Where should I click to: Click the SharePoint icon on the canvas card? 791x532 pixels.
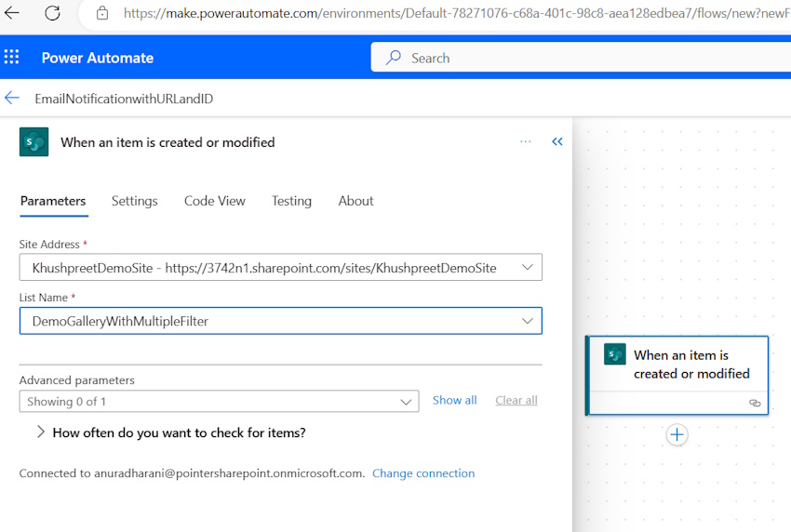[614, 354]
